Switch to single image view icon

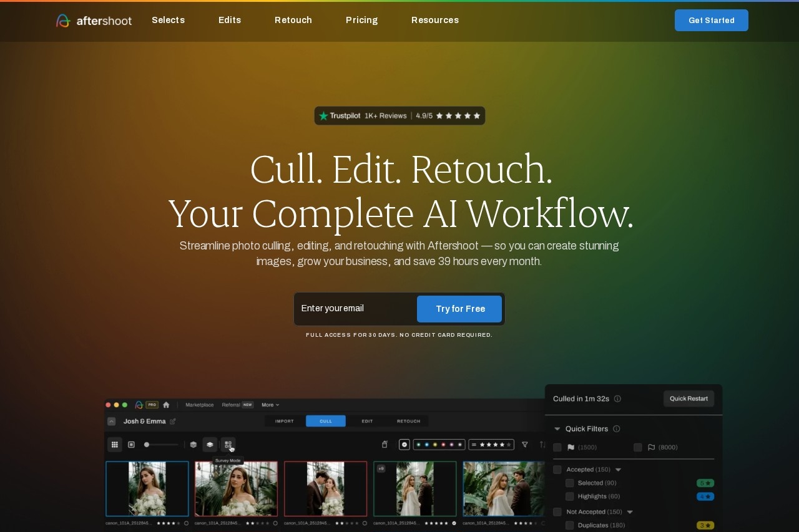click(x=131, y=445)
